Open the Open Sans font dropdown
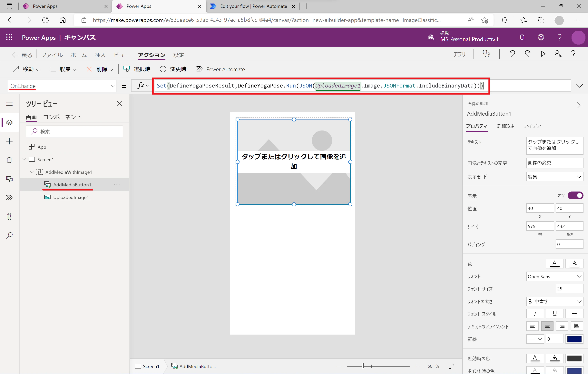The width and height of the screenshot is (588, 374). click(x=554, y=276)
